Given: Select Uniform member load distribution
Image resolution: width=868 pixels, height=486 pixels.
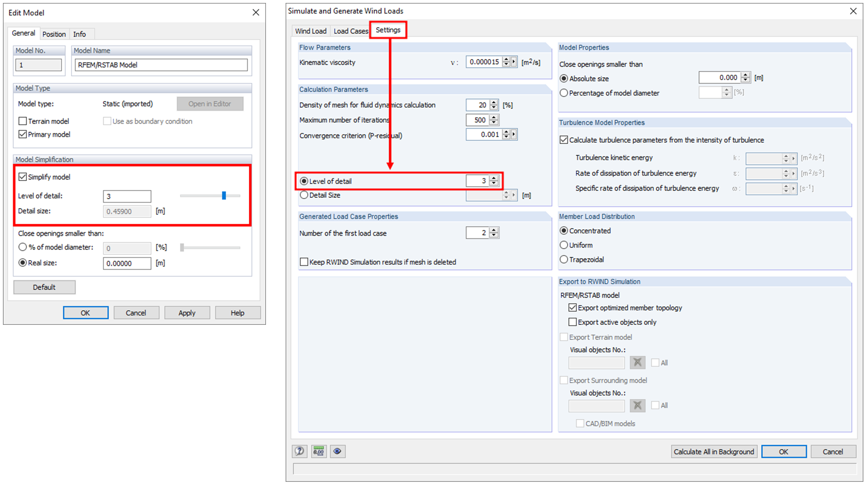Looking at the screenshot, I should [x=564, y=245].
